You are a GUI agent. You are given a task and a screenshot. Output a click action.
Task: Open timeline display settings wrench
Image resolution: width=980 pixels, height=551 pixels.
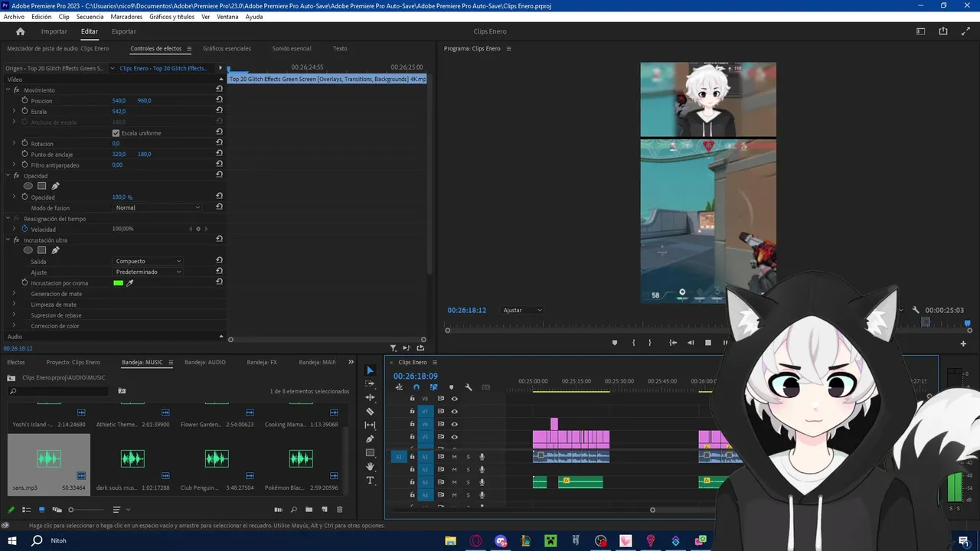pos(469,387)
